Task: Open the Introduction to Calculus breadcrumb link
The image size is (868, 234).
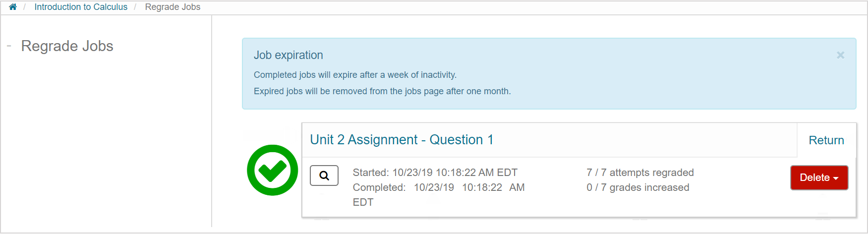Action: point(81,7)
